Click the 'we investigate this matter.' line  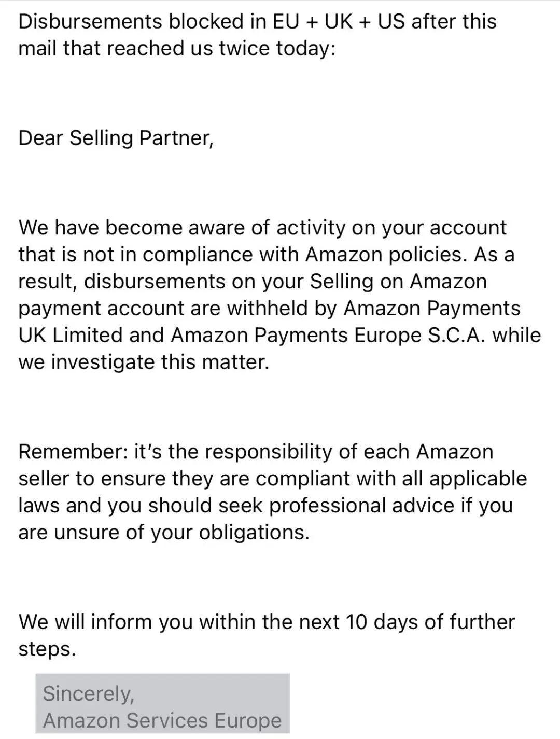[x=144, y=362]
